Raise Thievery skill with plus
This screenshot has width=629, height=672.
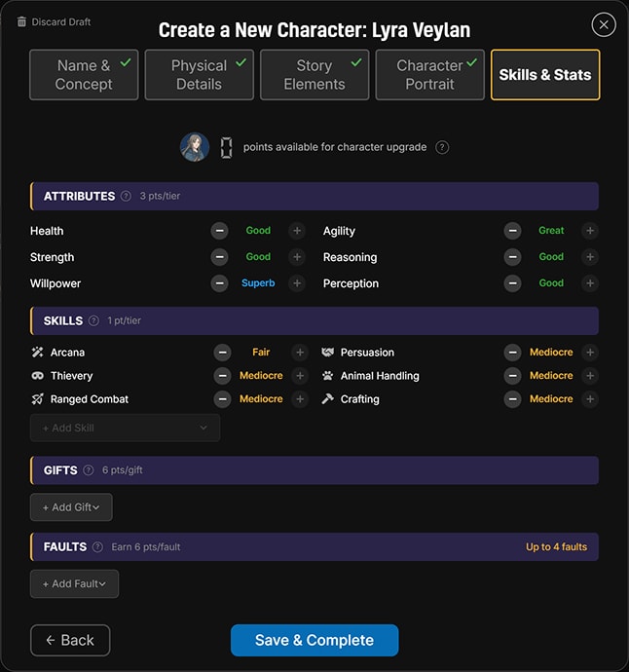click(300, 376)
